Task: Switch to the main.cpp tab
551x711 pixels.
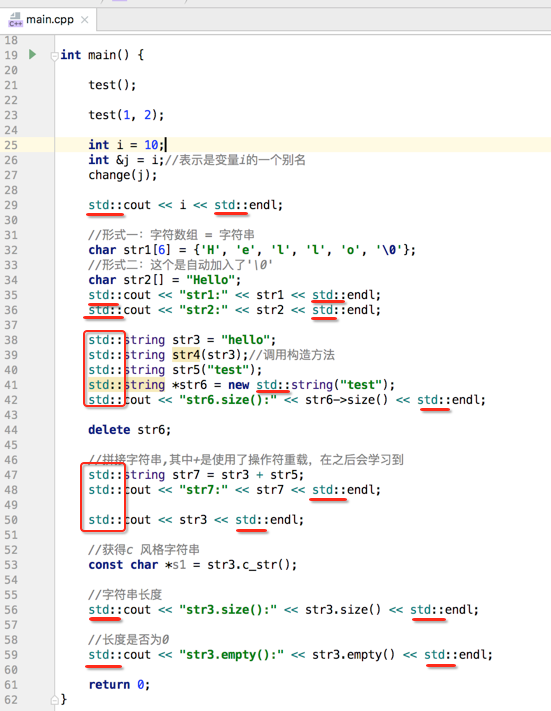Action: (49, 19)
